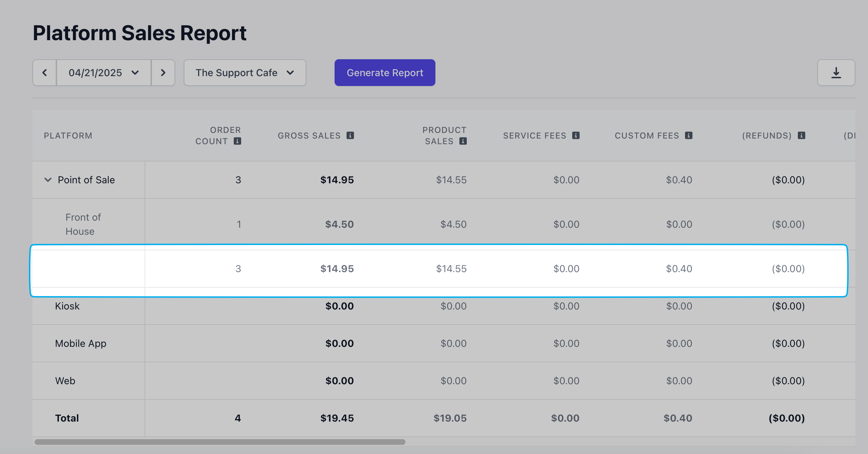Click the Refunds info icon

pyautogui.click(x=801, y=135)
